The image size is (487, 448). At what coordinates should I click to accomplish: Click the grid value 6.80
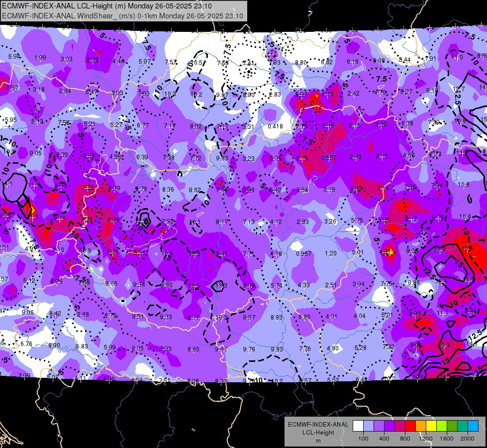point(304,317)
